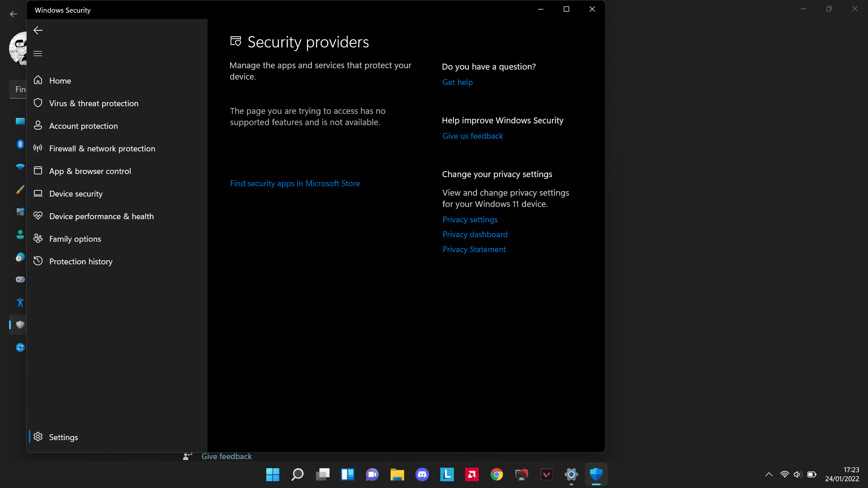Open Discord from the taskbar
Image resolution: width=868 pixels, height=488 pixels.
[x=422, y=474]
